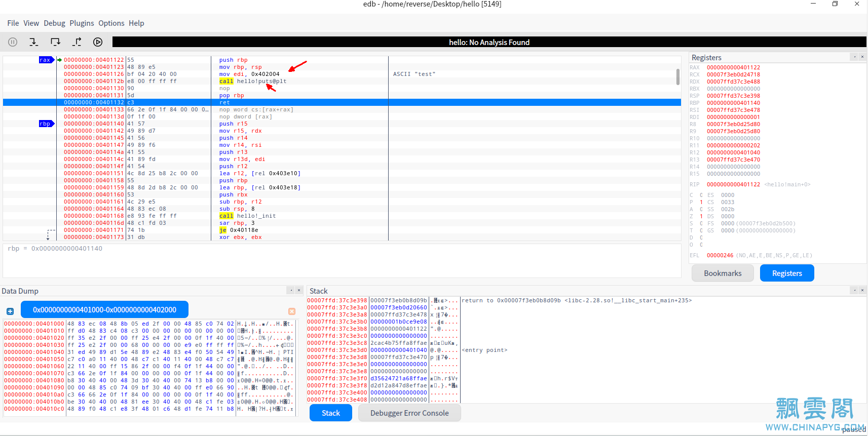Select the 0x401000-0x402000 data dump tab
Image resolution: width=868 pixels, height=436 pixels.
tap(104, 309)
